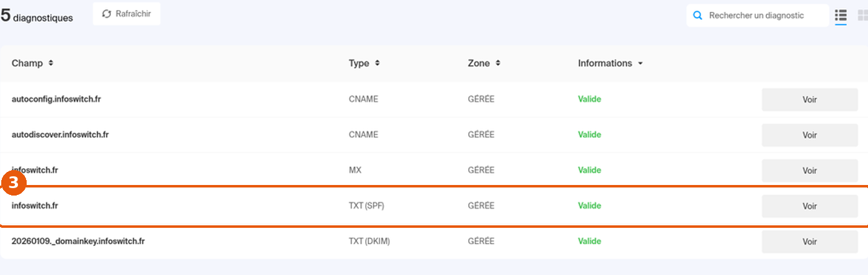Viewport: 868px width, 275px height.
Task: Click the Rafraîchir refresh button
Action: [x=126, y=14]
